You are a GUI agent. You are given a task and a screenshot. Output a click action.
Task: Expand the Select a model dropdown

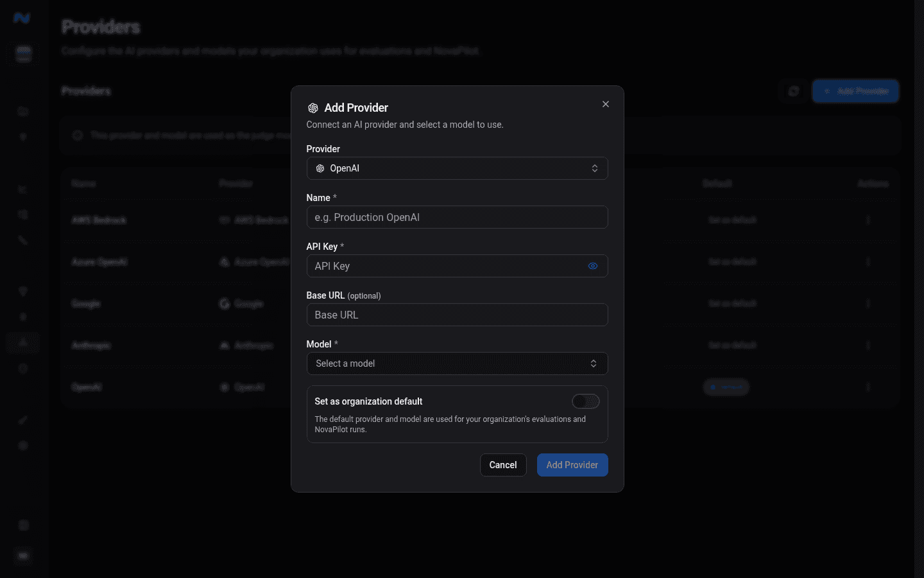point(457,363)
